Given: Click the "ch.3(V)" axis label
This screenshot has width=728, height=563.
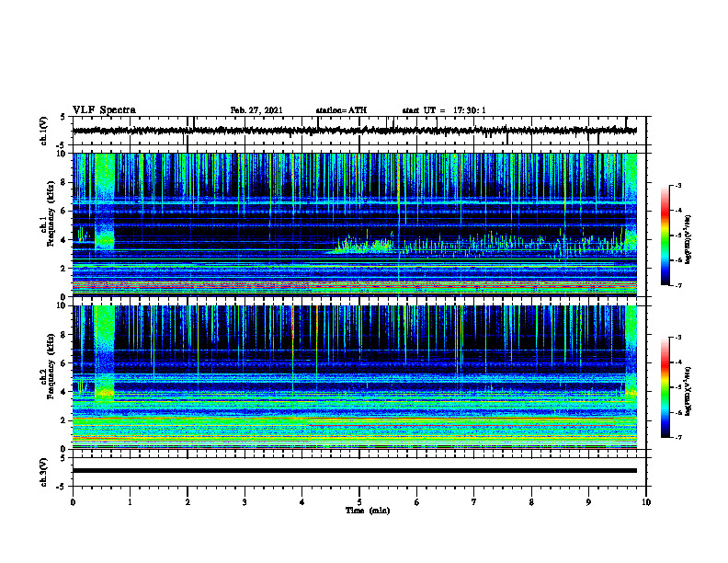Looking at the screenshot, I should click(44, 472).
